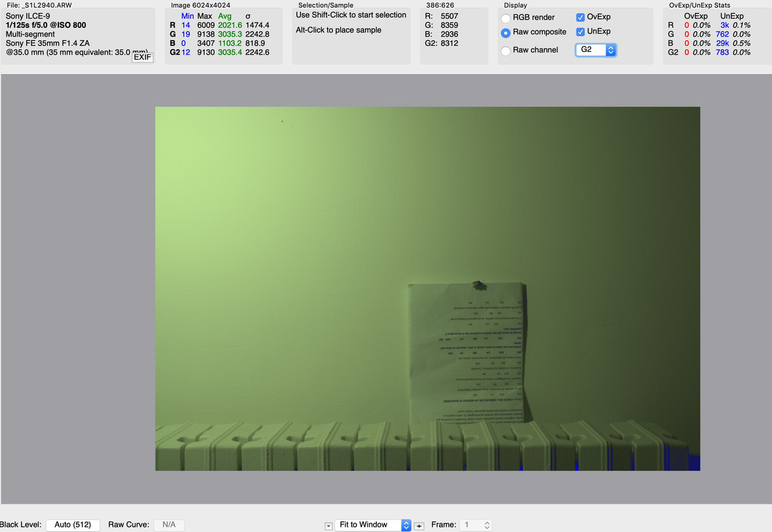Click the B channel Avg value 1103.2
Viewport: 772px width, 532px height.
click(x=230, y=43)
